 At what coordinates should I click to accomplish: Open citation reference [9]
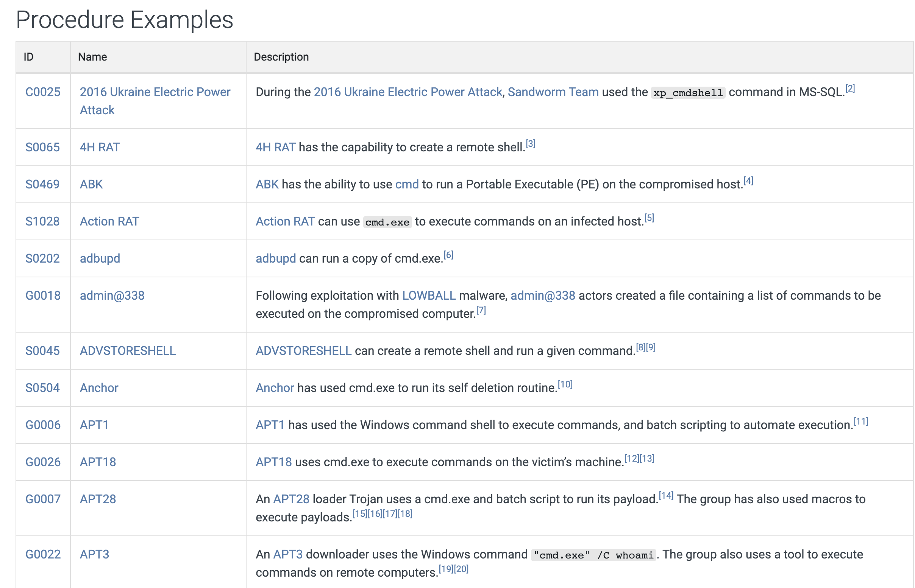[651, 347]
